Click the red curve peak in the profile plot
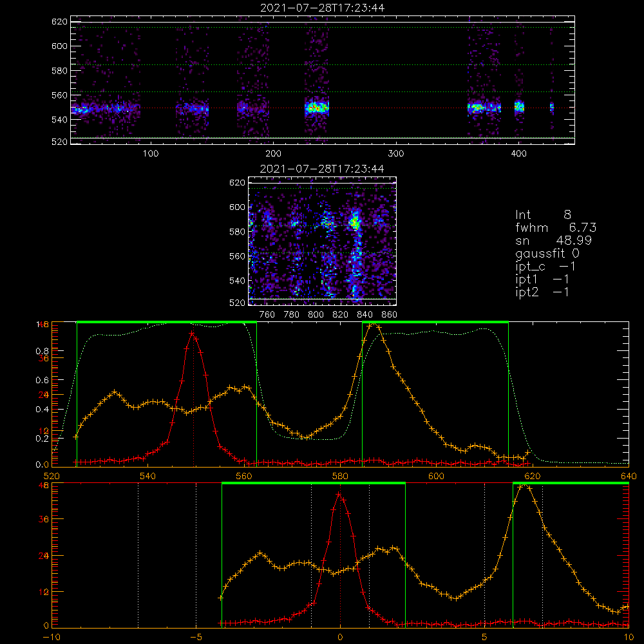The image size is (644, 644). 192,333
